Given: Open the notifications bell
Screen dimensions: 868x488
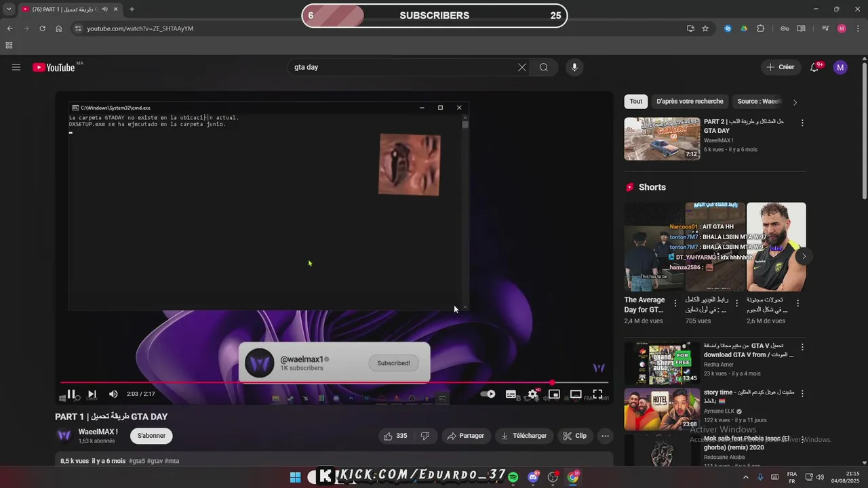Looking at the screenshot, I should point(814,67).
